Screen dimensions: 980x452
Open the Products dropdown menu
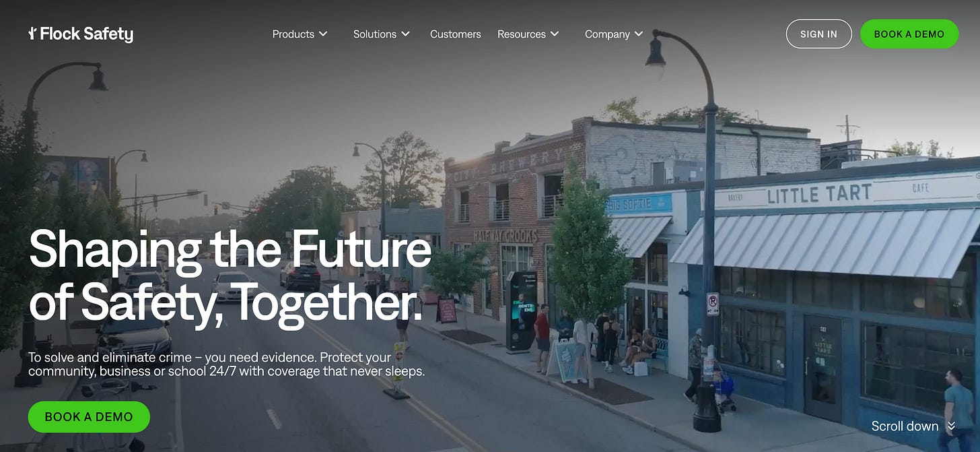[x=300, y=34]
